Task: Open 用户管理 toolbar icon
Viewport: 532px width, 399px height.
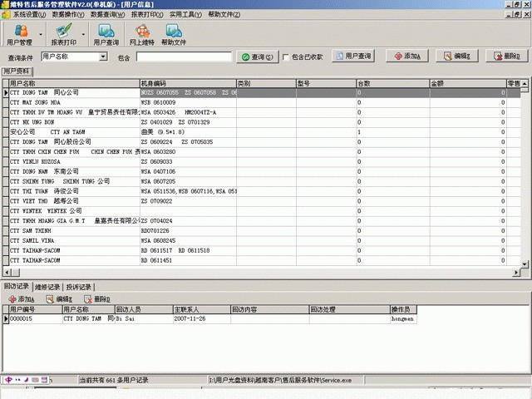Action: [x=19, y=35]
